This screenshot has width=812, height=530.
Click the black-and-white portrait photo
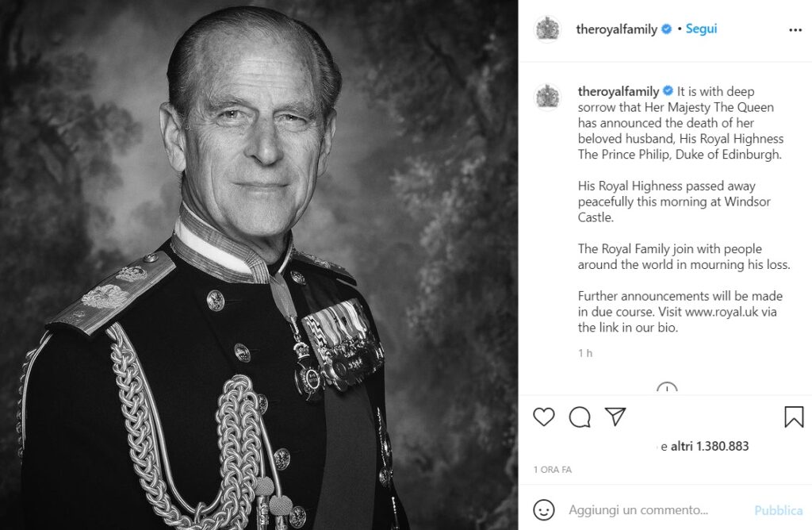pos(259,265)
